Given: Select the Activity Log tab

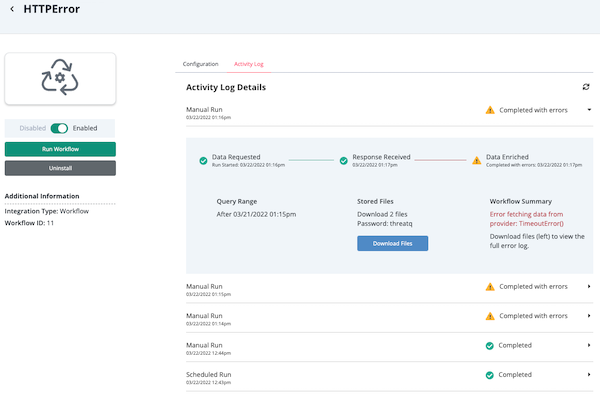Looking at the screenshot, I should (x=249, y=64).
